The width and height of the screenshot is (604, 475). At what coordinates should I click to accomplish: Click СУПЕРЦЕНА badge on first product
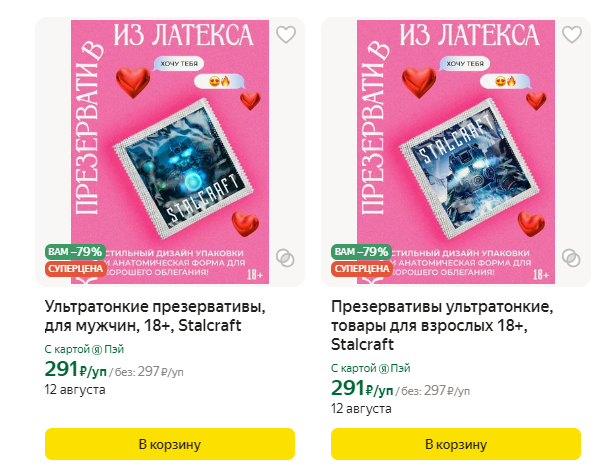tap(76, 269)
